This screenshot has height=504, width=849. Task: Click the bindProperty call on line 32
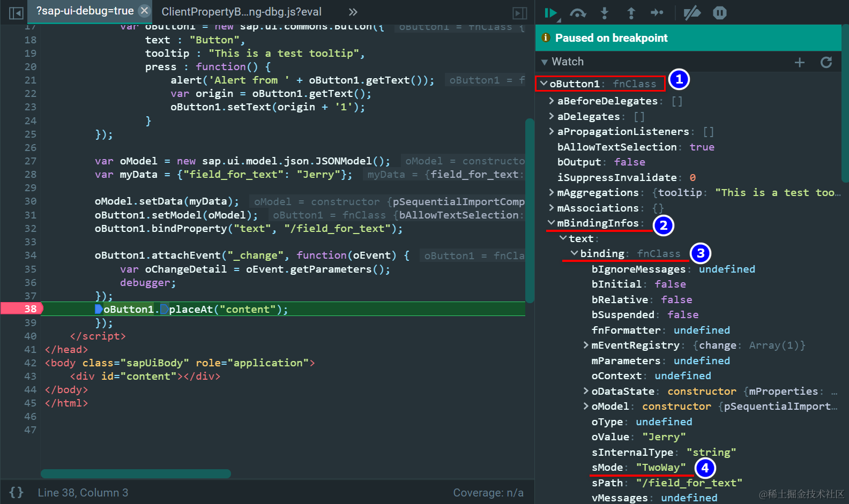pos(249,229)
